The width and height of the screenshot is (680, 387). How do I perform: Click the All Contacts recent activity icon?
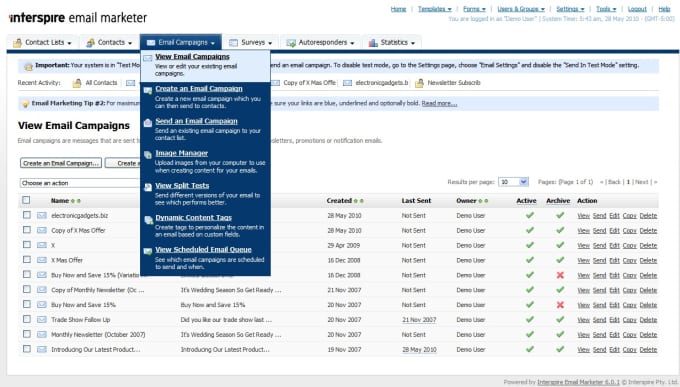coord(77,83)
